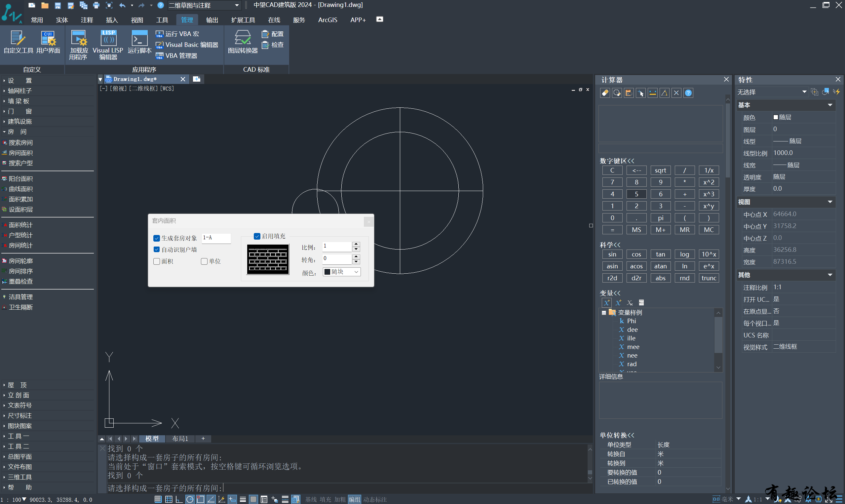Viewport: 845px width, 504px height.
Task: Click the calculator intersection X icon
Action: [x=676, y=93]
